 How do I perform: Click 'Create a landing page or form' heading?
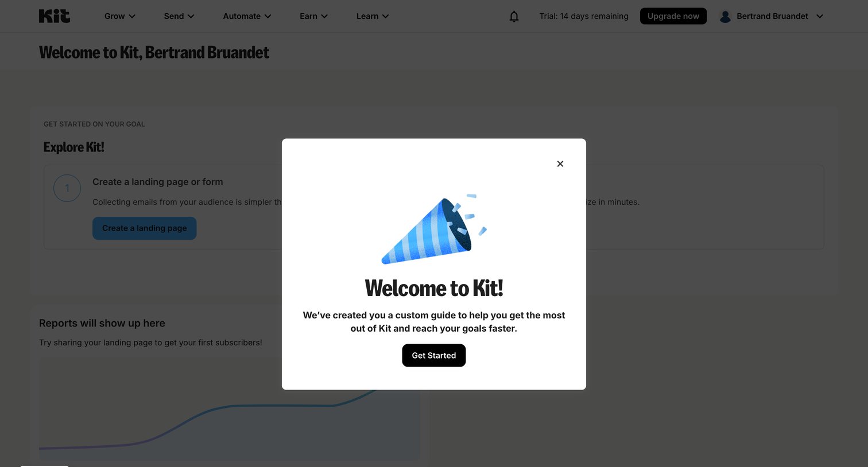158,182
